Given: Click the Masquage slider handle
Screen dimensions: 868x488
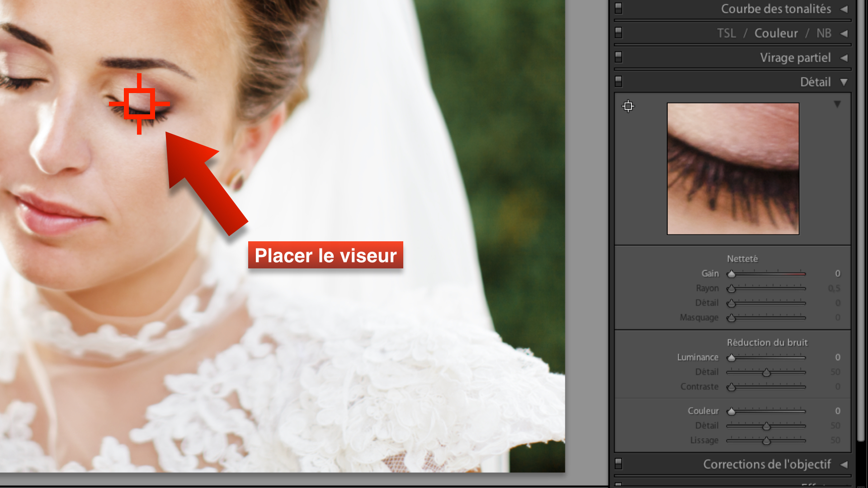Looking at the screenshot, I should 731,318.
